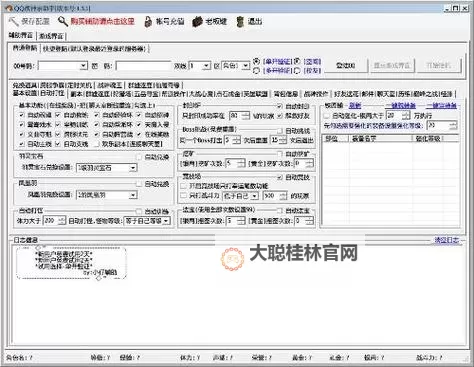Toggle the 欢乐副本 checkbox
The height and width of the screenshot is (367, 474).
(x=97, y=144)
